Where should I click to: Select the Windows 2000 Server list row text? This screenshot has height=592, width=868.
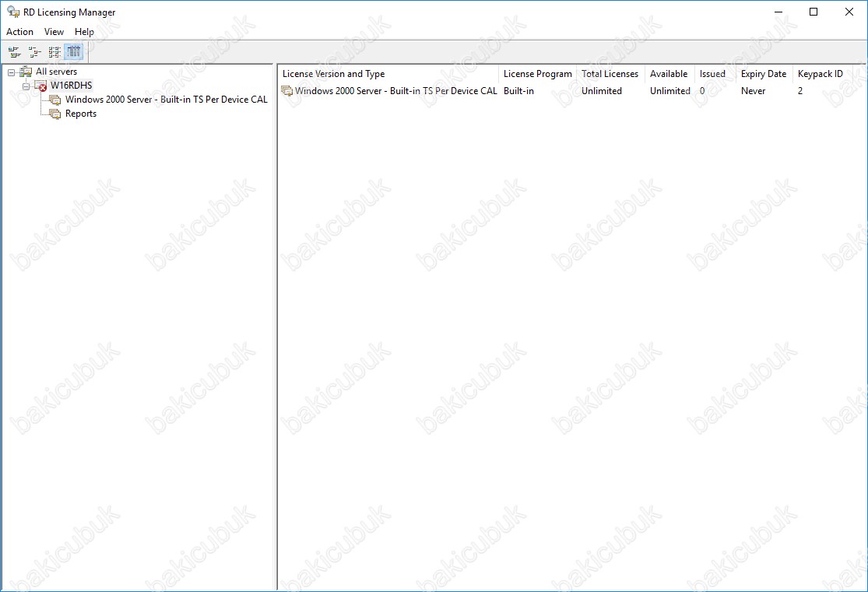(x=395, y=91)
